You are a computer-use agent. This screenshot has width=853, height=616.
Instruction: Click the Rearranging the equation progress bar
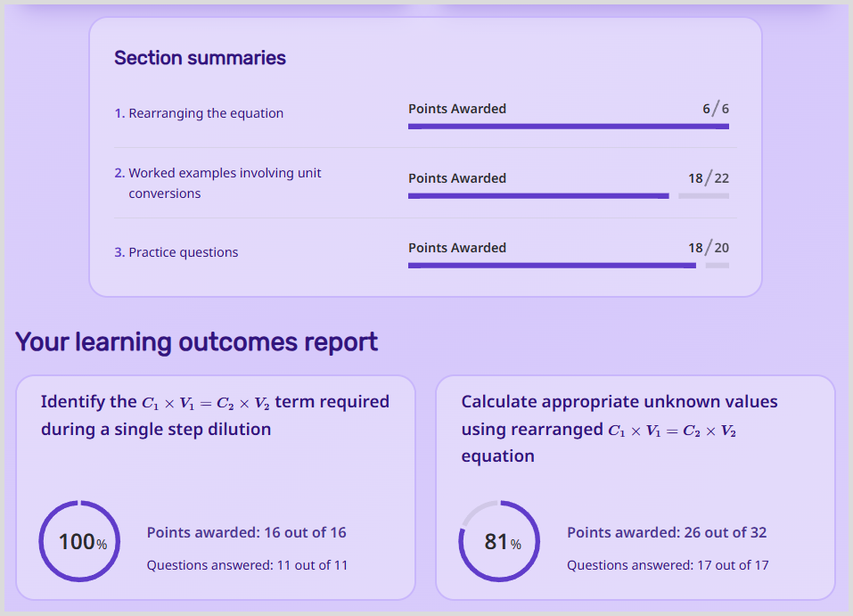pos(568,127)
